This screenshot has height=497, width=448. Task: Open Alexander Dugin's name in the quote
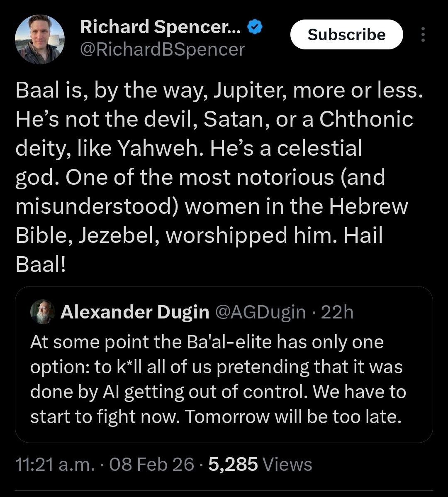(135, 312)
